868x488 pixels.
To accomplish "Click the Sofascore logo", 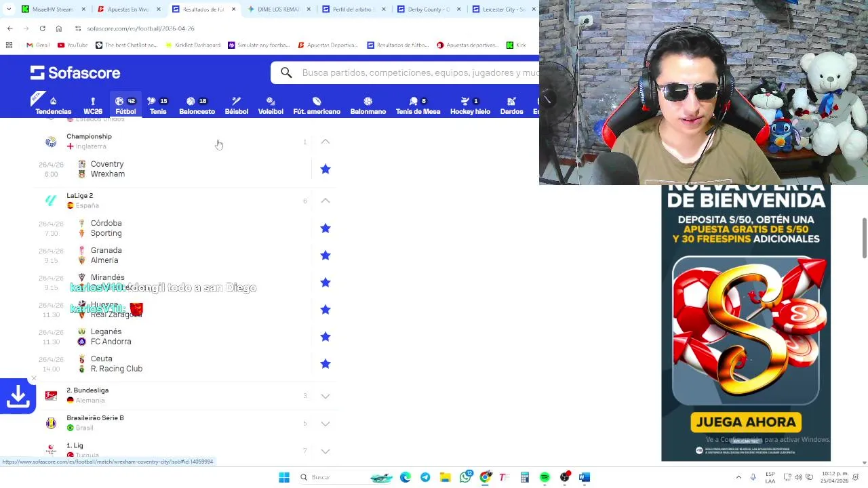I will click(75, 73).
